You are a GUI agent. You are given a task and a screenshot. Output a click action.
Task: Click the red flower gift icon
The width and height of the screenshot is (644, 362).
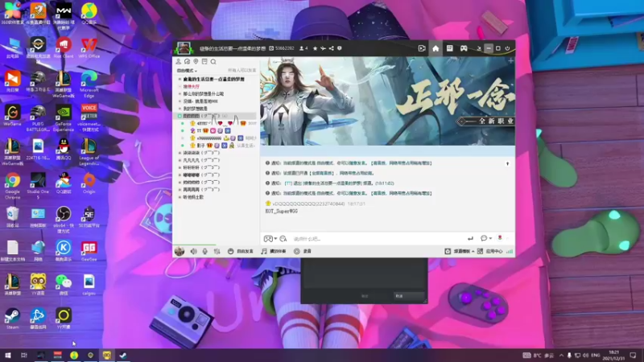[x=500, y=238]
